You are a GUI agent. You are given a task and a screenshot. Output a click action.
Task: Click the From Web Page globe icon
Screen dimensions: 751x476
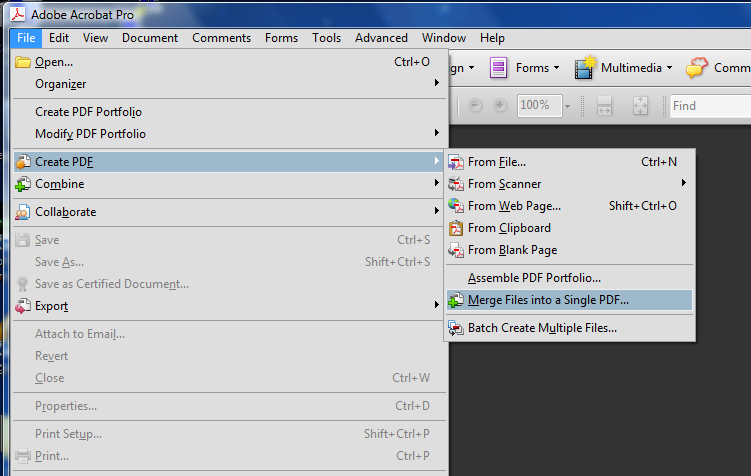(x=456, y=206)
